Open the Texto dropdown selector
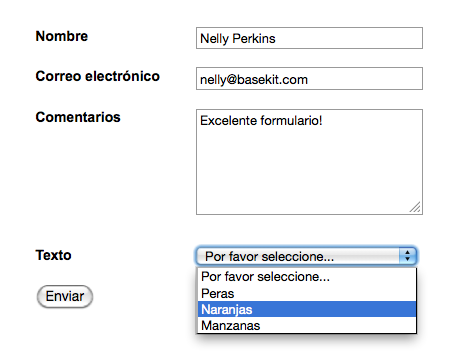Viewport: 466px width, 362px height. [306, 256]
